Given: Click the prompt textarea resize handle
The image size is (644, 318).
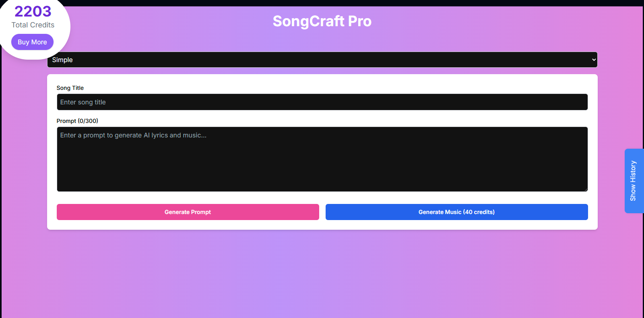Looking at the screenshot, I should (x=585, y=189).
